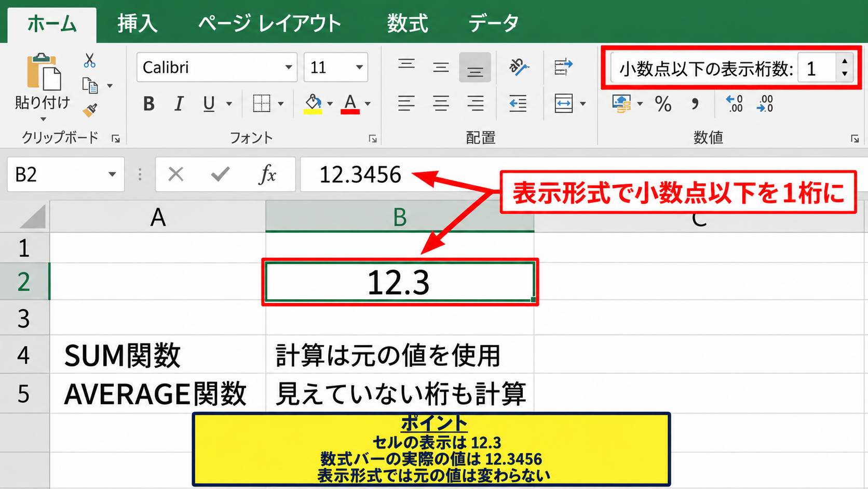The height and width of the screenshot is (489, 868).
Task: Click the top align icon
Action: (406, 64)
